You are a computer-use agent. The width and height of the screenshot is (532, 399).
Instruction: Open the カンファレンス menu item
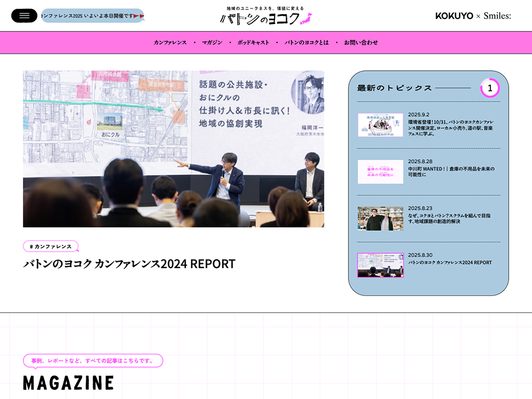pos(170,43)
